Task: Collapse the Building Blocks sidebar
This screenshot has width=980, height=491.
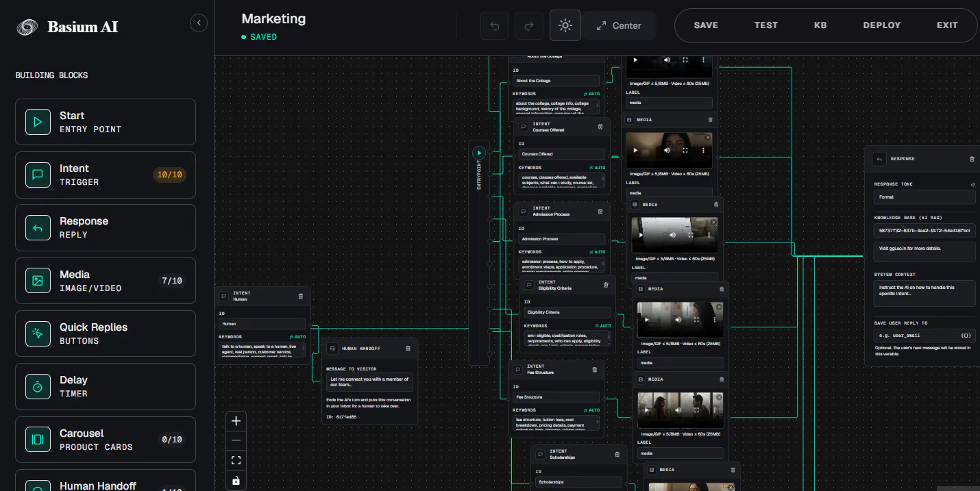Action: pos(198,23)
